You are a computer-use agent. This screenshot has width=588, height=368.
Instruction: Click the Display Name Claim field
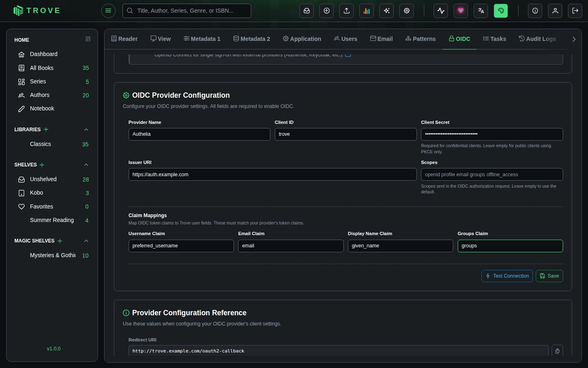(x=400, y=246)
